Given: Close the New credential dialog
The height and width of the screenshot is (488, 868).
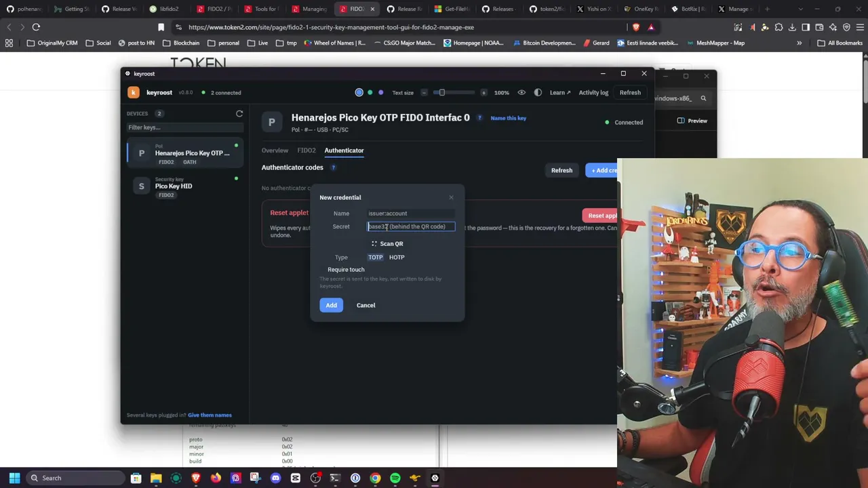Looking at the screenshot, I should point(451,197).
